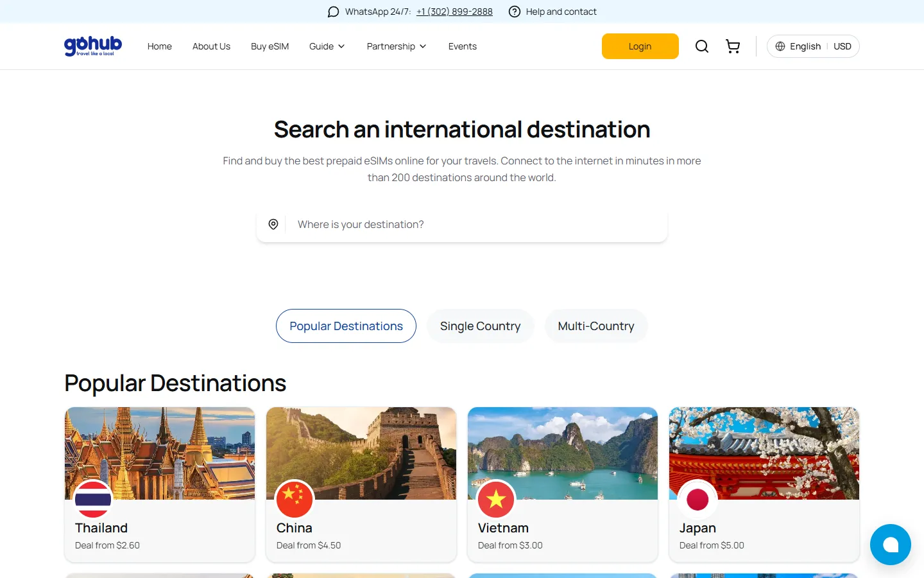
Task: Click 'Deal from $5.00' text
Action: pos(712,545)
